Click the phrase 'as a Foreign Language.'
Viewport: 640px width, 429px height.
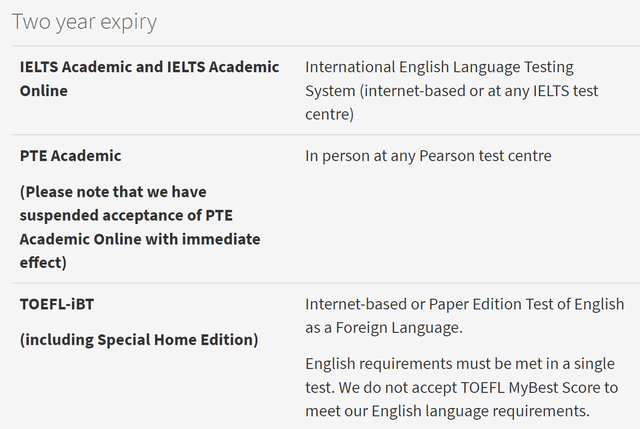[x=385, y=327]
